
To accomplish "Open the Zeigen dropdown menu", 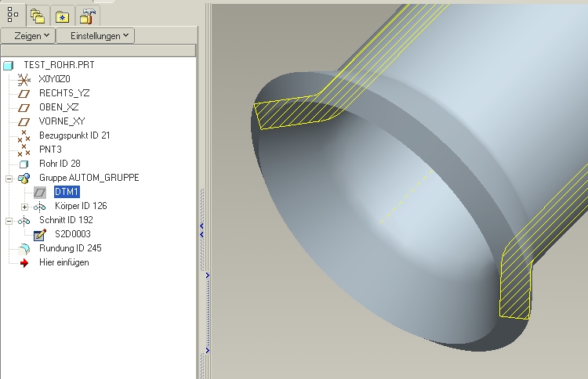I will (x=28, y=36).
